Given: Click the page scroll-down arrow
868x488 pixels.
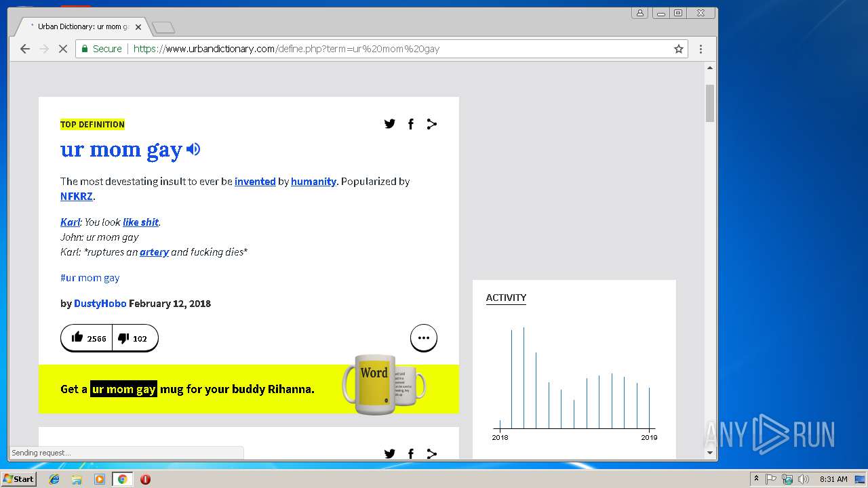Looking at the screenshot, I should point(710,453).
